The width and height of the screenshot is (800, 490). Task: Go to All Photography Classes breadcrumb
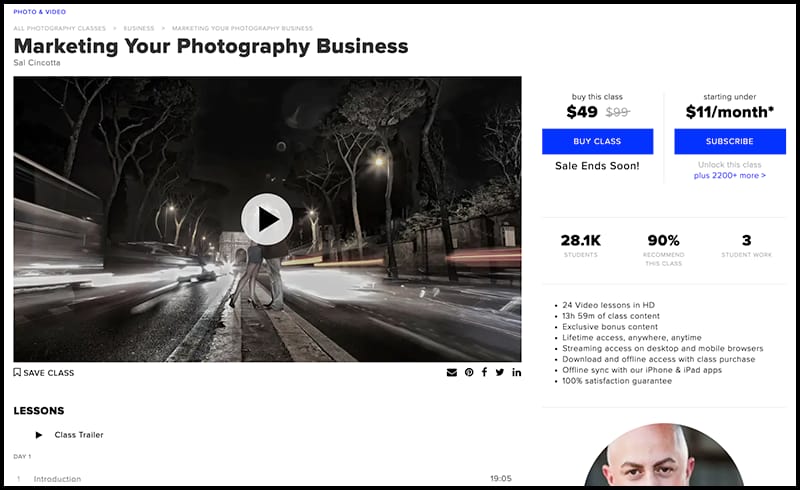60,29
